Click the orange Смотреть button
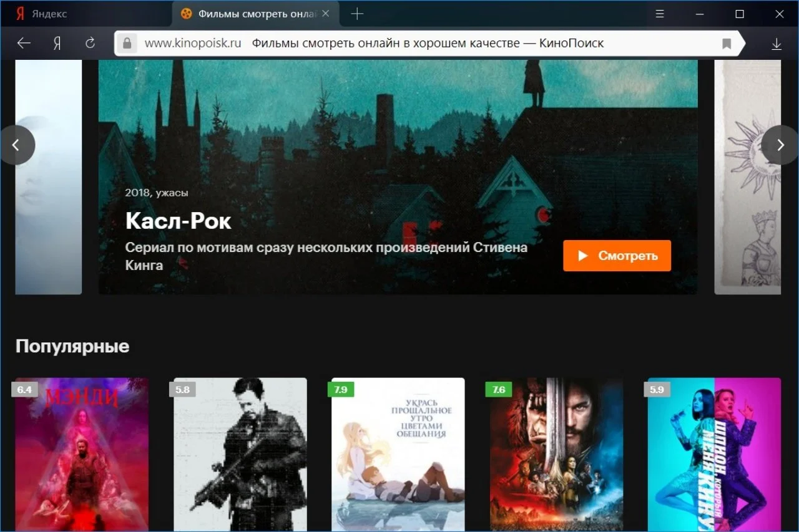The image size is (799, 532). tap(617, 256)
